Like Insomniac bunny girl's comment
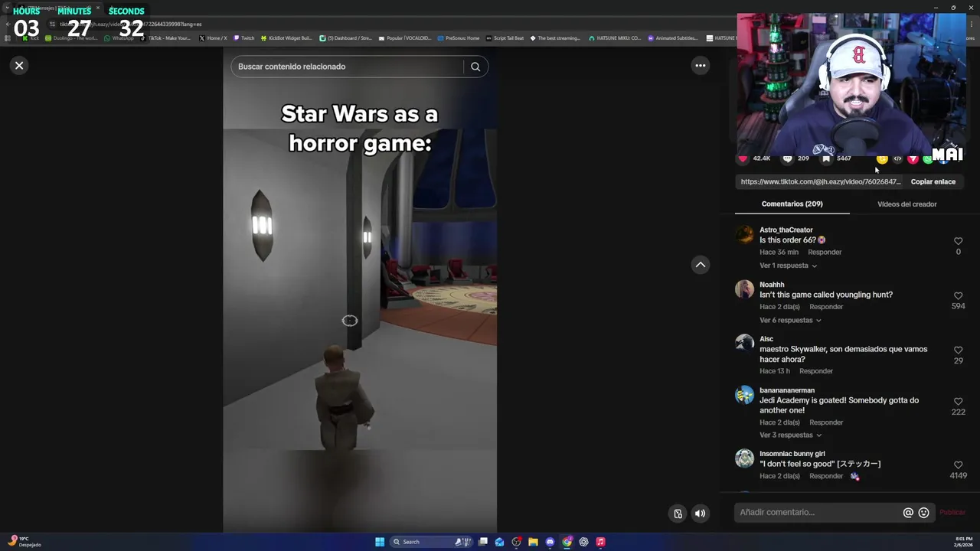This screenshot has height=551, width=980. pos(958,465)
